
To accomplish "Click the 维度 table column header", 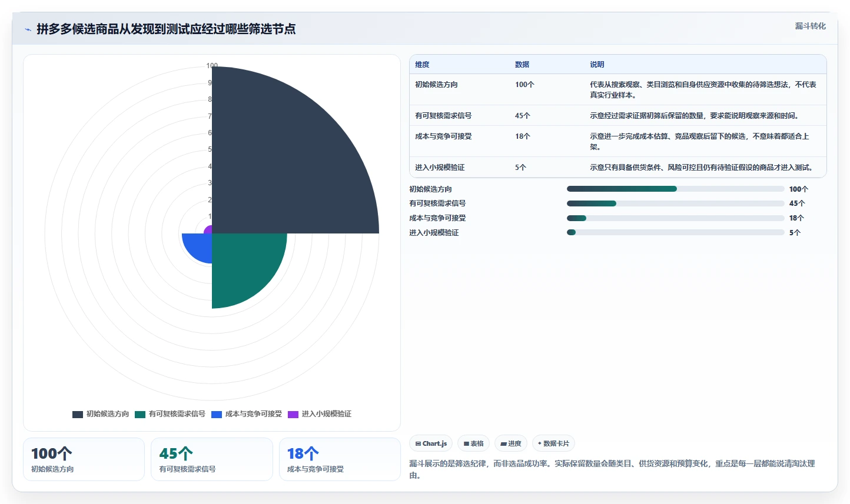I will click(422, 65).
